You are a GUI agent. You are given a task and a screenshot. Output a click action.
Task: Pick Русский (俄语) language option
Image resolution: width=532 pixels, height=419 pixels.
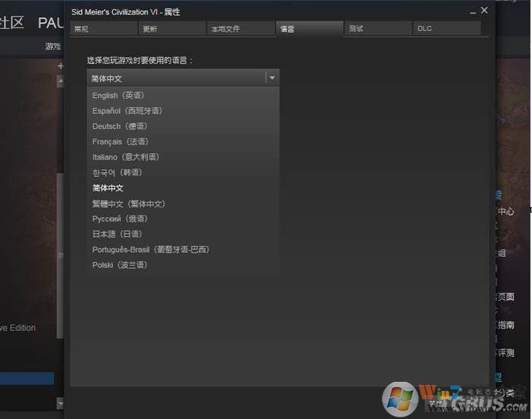119,219
